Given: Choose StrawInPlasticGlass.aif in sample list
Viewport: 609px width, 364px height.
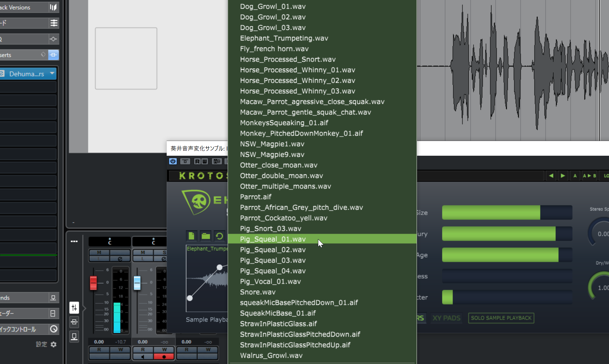Looking at the screenshot, I should point(322,324).
